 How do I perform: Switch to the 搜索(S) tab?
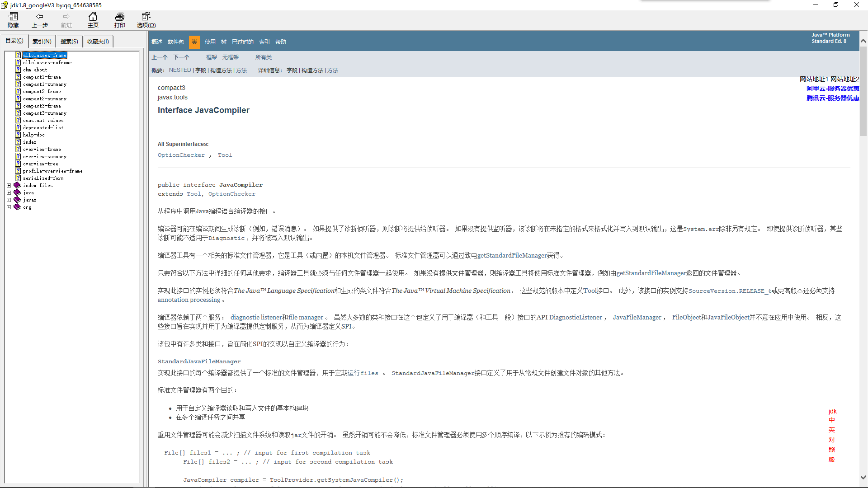point(69,41)
